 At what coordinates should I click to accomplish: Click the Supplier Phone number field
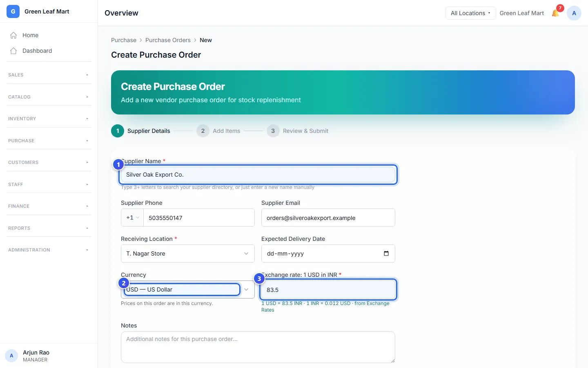click(x=199, y=218)
